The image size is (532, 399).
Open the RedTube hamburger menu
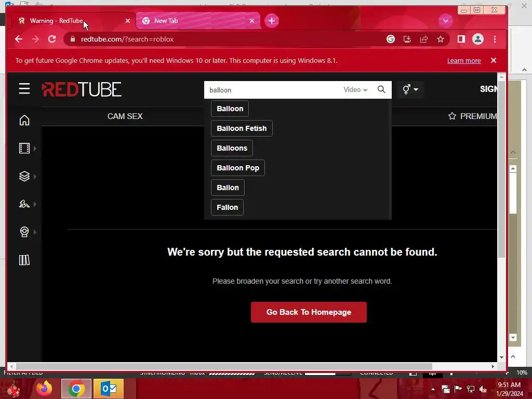(x=24, y=89)
